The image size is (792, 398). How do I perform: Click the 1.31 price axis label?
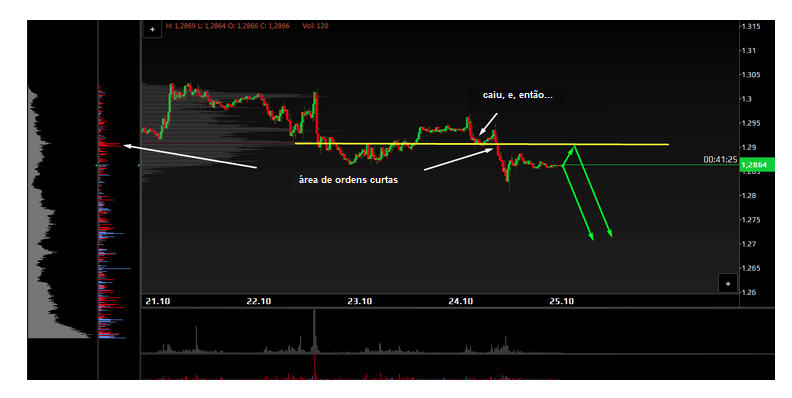(749, 51)
